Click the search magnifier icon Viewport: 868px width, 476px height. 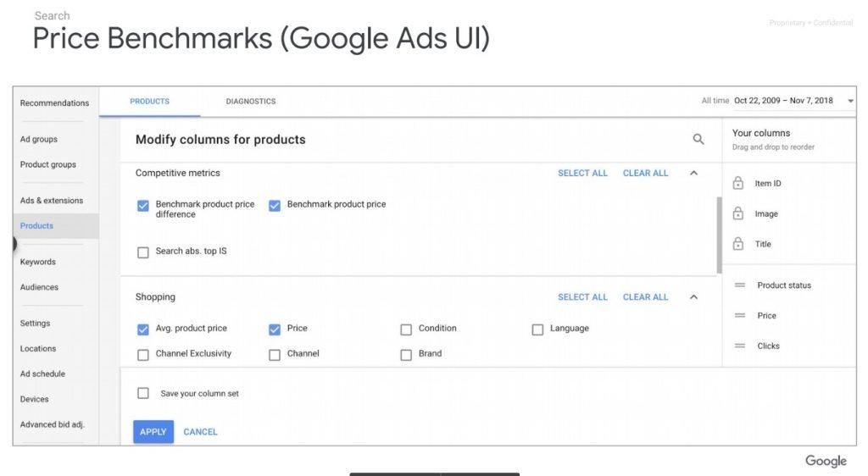pyautogui.click(x=698, y=140)
